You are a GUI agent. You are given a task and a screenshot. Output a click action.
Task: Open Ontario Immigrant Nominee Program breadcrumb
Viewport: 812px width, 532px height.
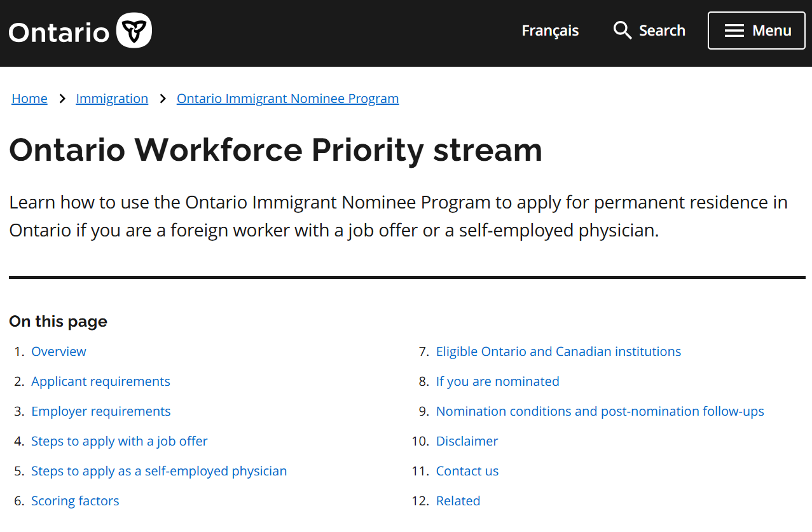click(287, 99)
